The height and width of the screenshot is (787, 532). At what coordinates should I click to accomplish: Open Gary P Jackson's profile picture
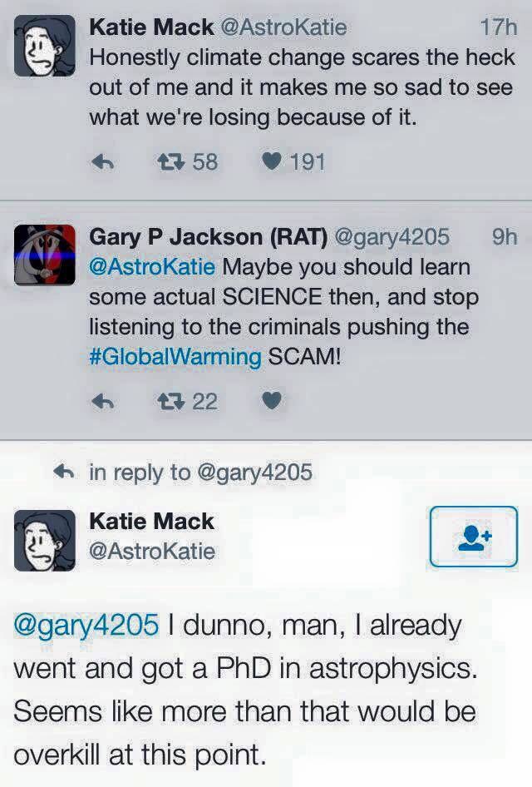(45, 254)
